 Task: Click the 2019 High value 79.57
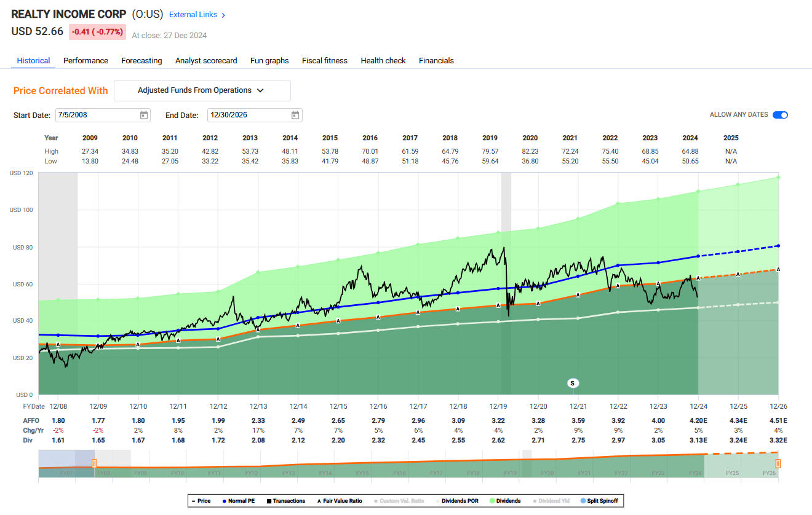tap(490, 151)
